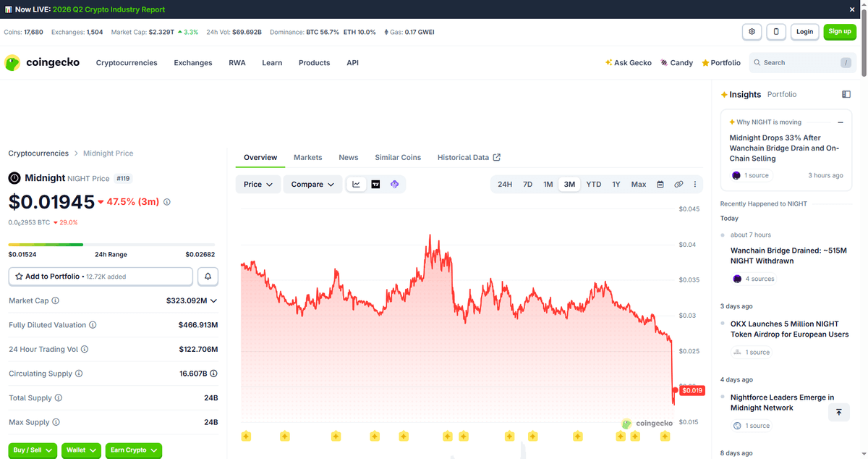Select the 1Y chart range
This screenshot has width=868, height=459.
click(616, 185)
